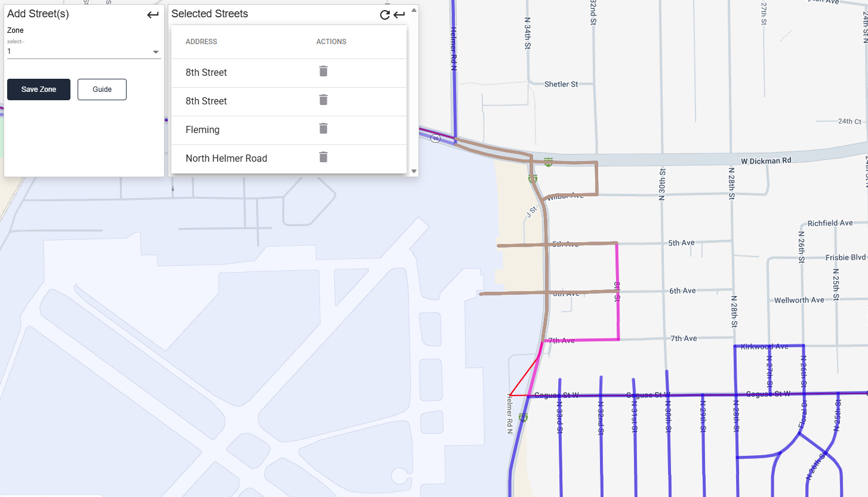
Task: Remove Fleming using its trash icon
Action: (x=323, y=129)
